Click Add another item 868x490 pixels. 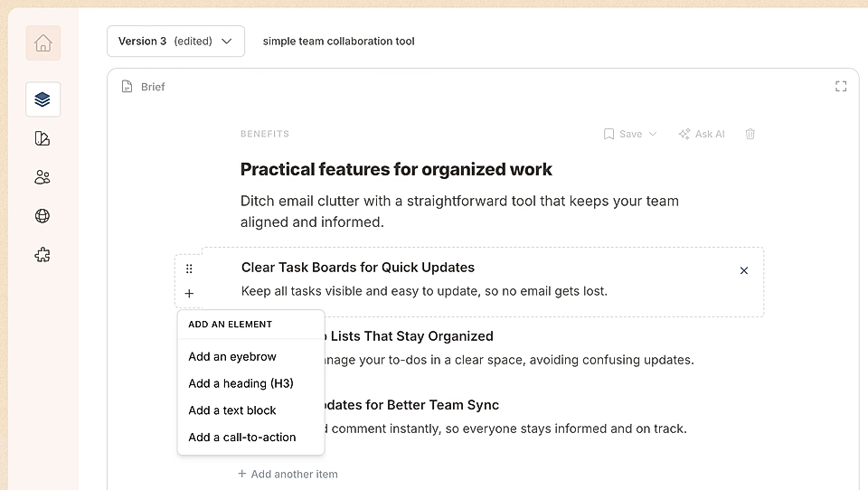pos(288,474)
